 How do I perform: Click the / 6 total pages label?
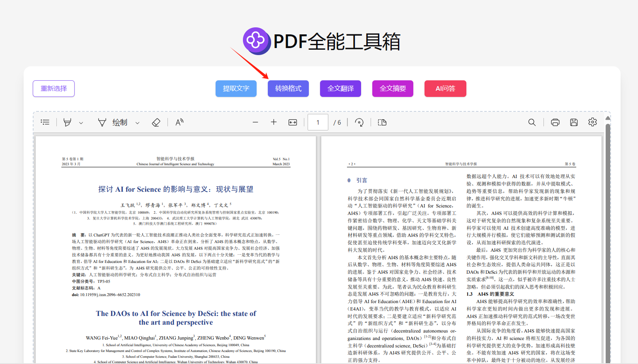point(337,123)
